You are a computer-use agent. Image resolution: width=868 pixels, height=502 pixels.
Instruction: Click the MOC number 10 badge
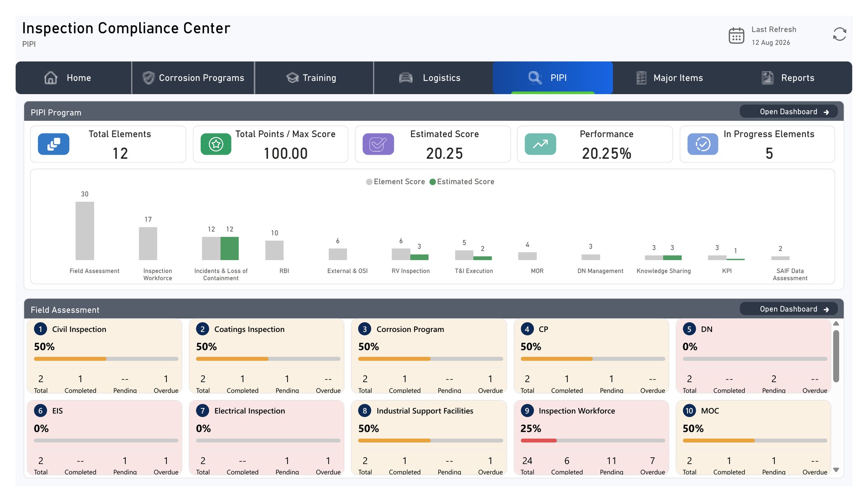coord(689,411)
